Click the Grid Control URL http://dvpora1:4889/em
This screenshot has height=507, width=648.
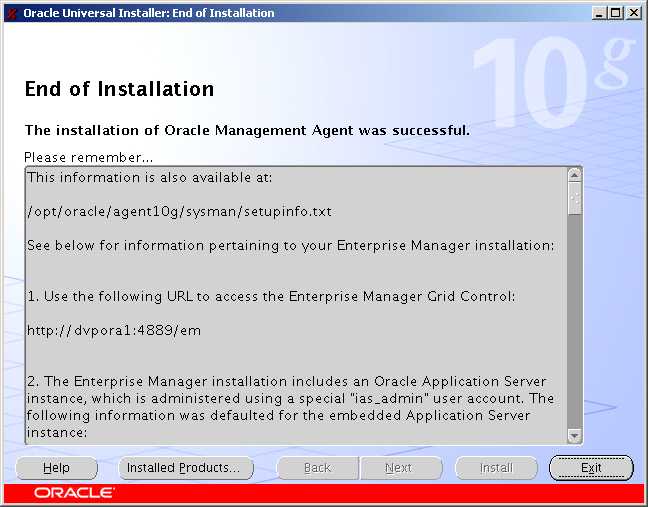(114, 330)
